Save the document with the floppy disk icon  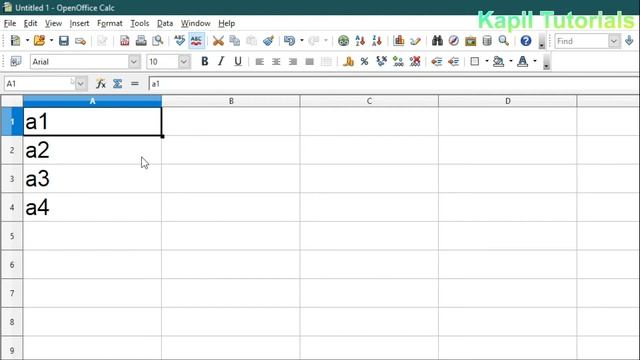[64, 41]
